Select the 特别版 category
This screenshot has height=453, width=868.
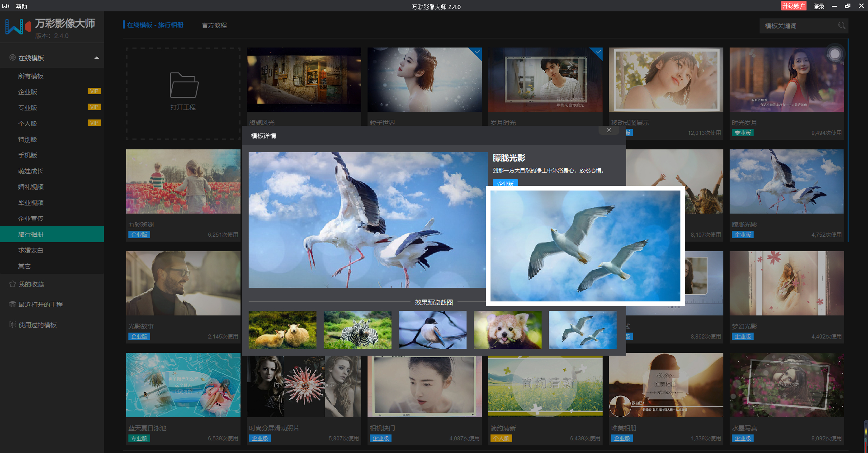pos(52,139)
